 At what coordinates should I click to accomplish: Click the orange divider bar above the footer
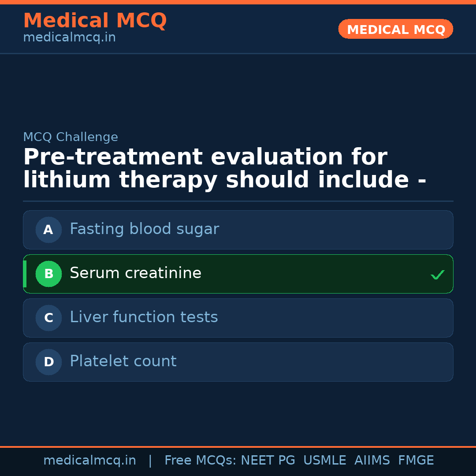point(238,446)
